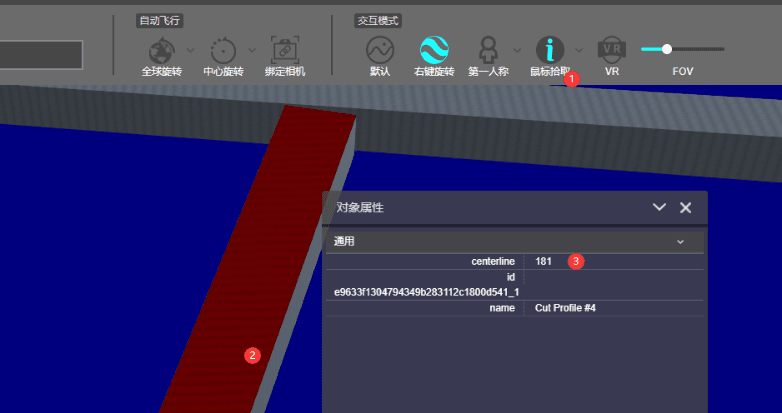Toggle the VR headset mode

pyautogui.click(x=610, y=50)
